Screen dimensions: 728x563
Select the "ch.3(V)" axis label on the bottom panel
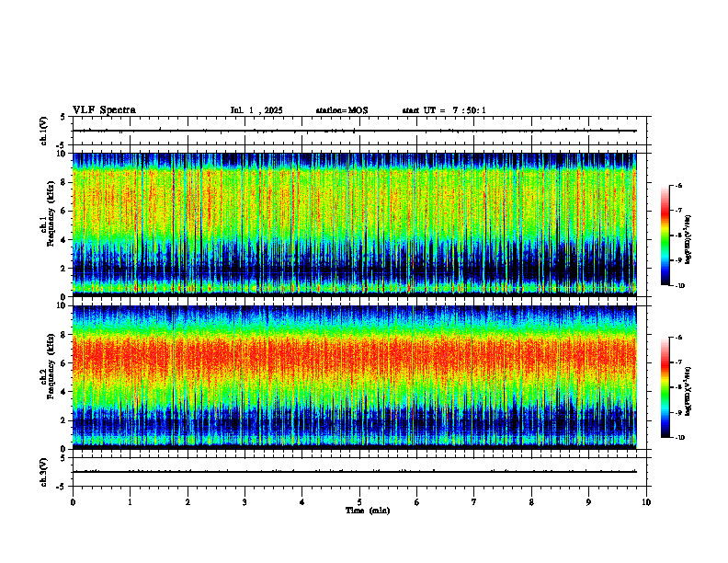coord(43,472)
